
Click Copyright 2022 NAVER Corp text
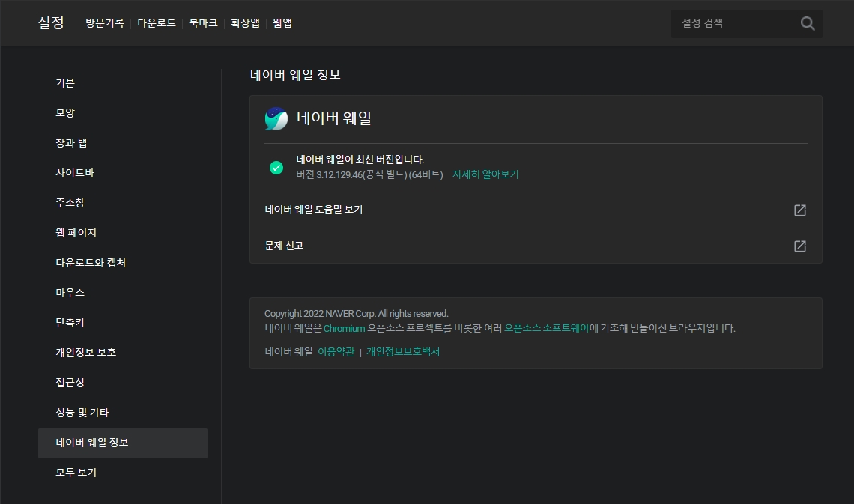pos(356,314)
